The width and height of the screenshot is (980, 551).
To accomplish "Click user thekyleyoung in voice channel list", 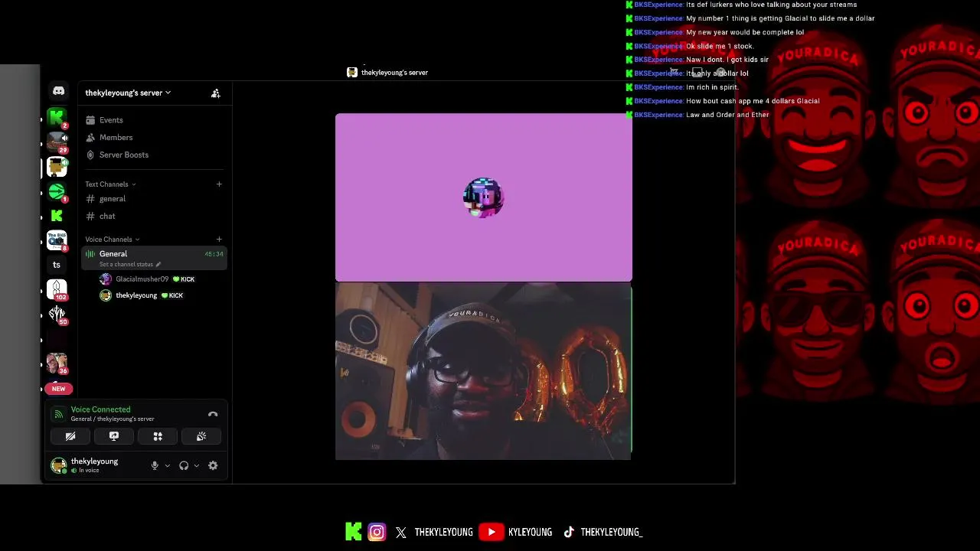I will point(136,295).
